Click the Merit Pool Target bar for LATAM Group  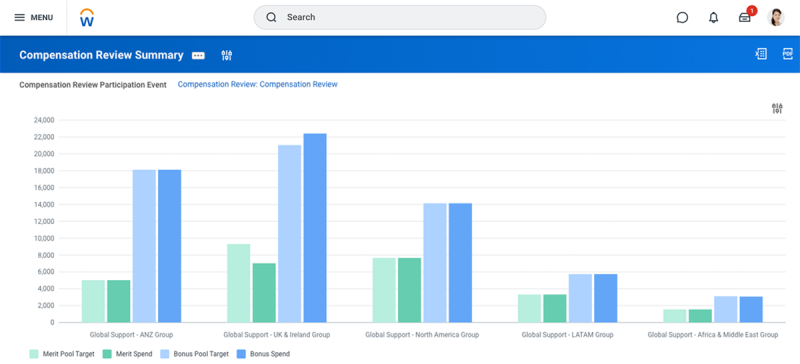[530, 308]
